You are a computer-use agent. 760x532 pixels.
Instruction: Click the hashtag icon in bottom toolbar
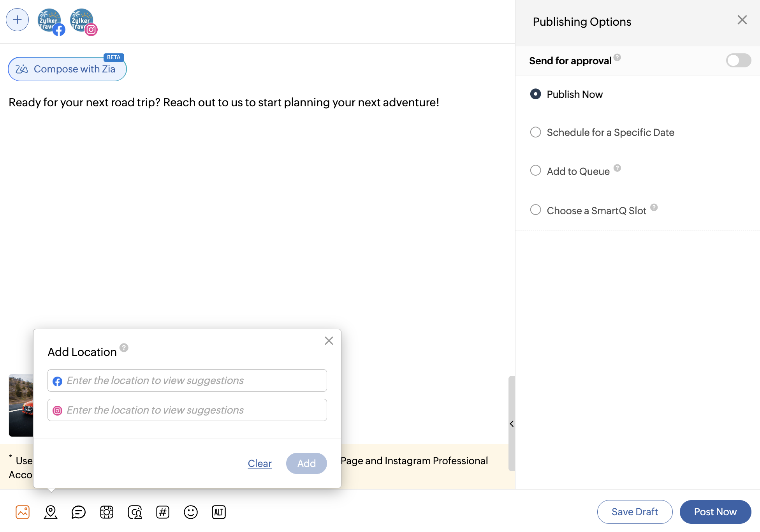[163, 512]
